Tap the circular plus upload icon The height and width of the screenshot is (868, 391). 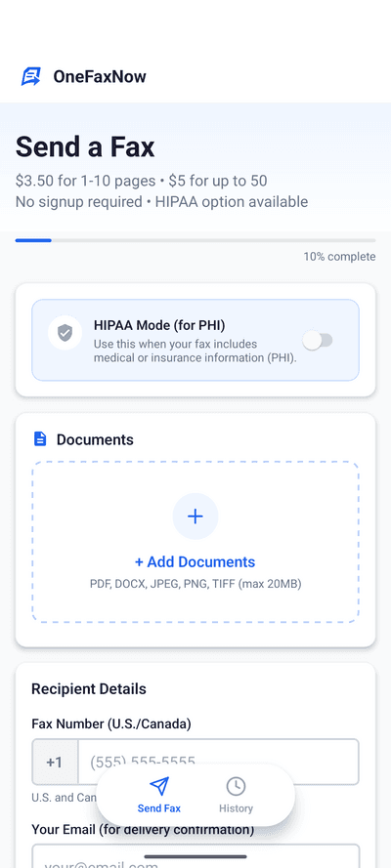[x=195, y=517]
